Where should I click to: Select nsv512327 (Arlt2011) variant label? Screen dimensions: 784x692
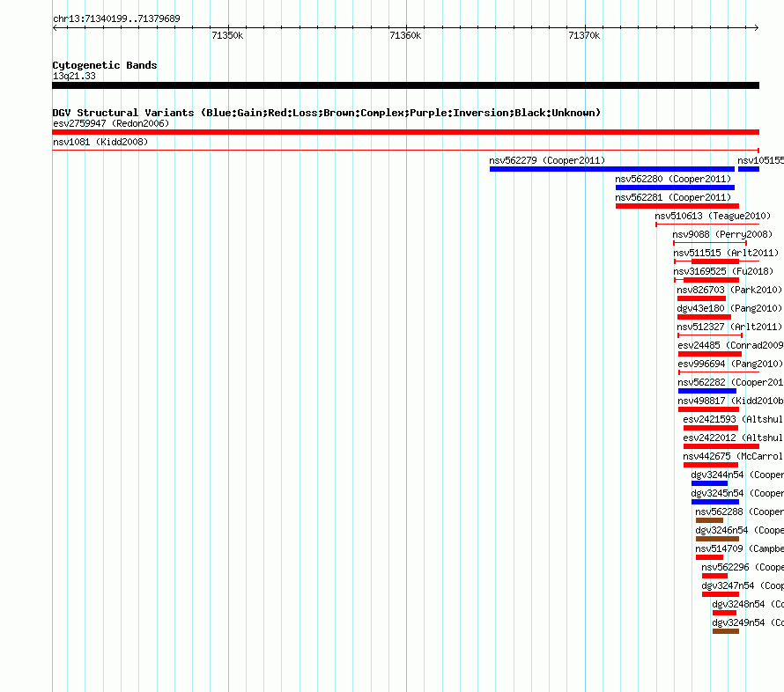point(729,327)
